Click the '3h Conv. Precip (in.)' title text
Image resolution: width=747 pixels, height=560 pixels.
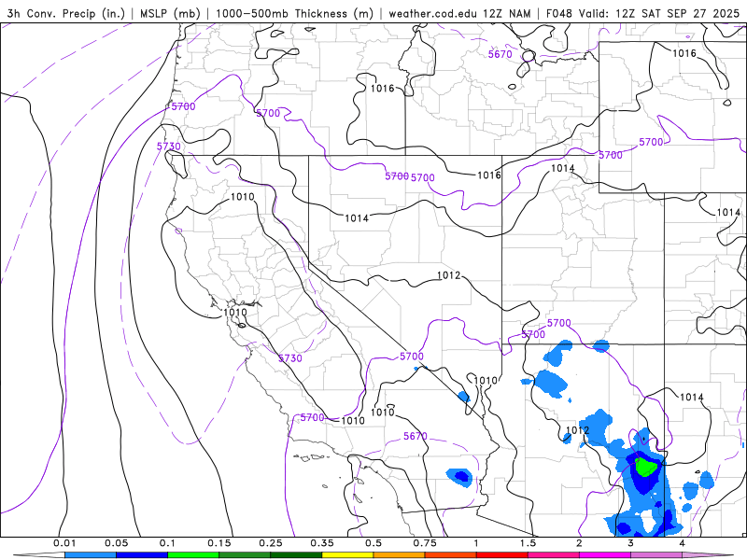65,14
